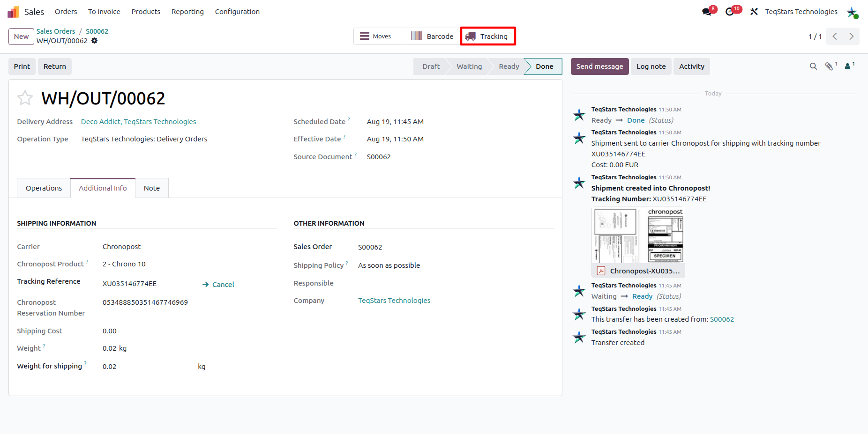Screen dimensions: 868x434
Task: Search messages in chatter
Action: point(814,66)
